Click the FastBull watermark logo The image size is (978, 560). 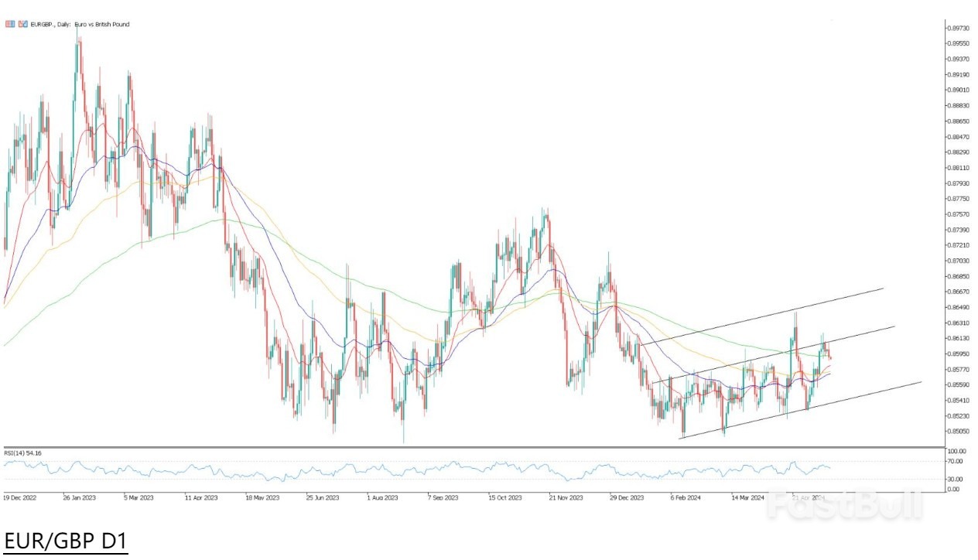tap(845, 507)
